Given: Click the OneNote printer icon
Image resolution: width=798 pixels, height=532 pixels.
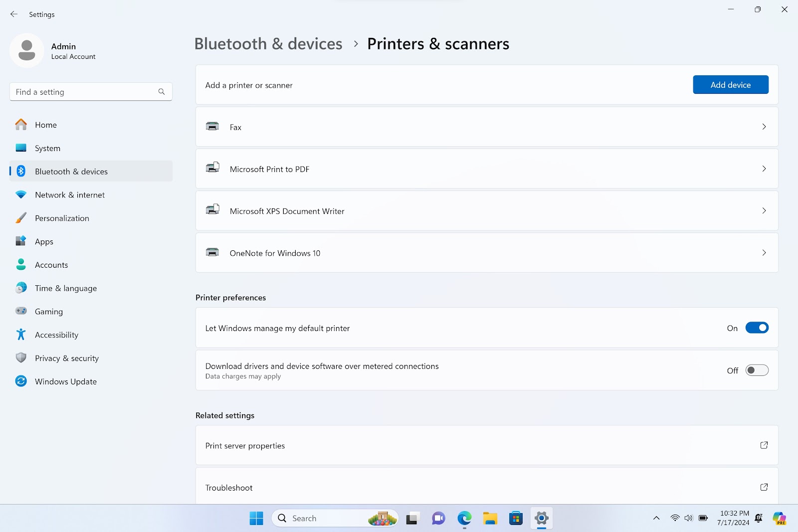Looking at the screenshot, I should tap(212, 252).
